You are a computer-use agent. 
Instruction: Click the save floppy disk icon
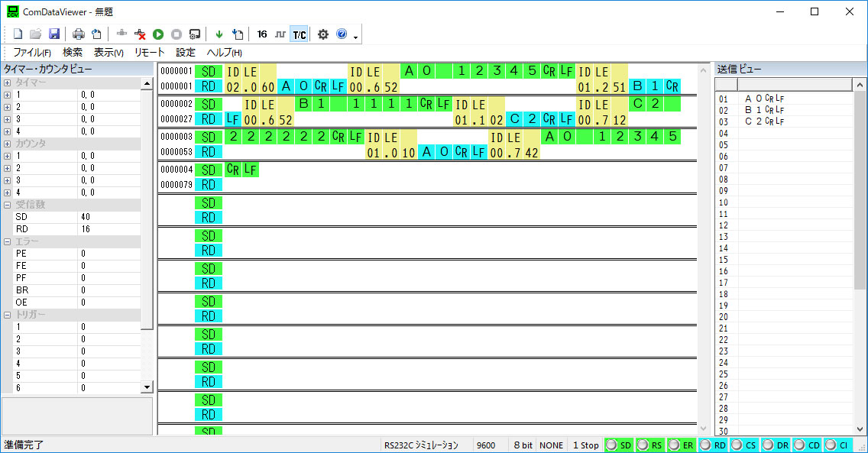point(54,34)
